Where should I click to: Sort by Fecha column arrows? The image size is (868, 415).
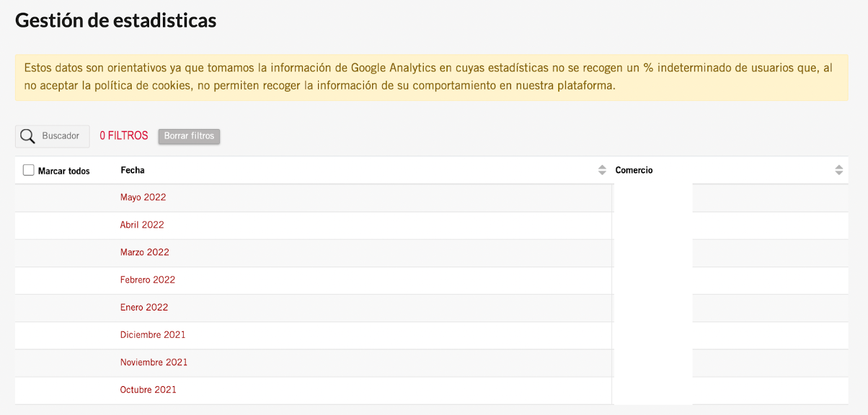pyautogui.click(x=602, y=170)
